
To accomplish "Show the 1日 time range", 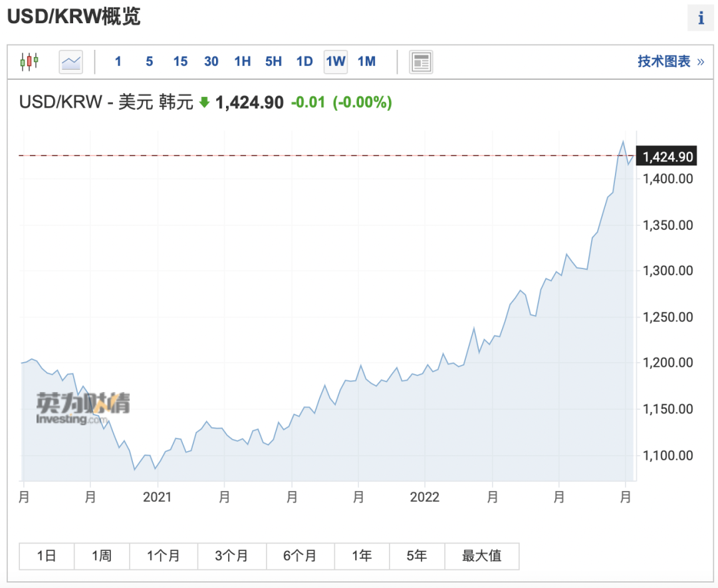I will pyautogui.click(x=47, y=556).
